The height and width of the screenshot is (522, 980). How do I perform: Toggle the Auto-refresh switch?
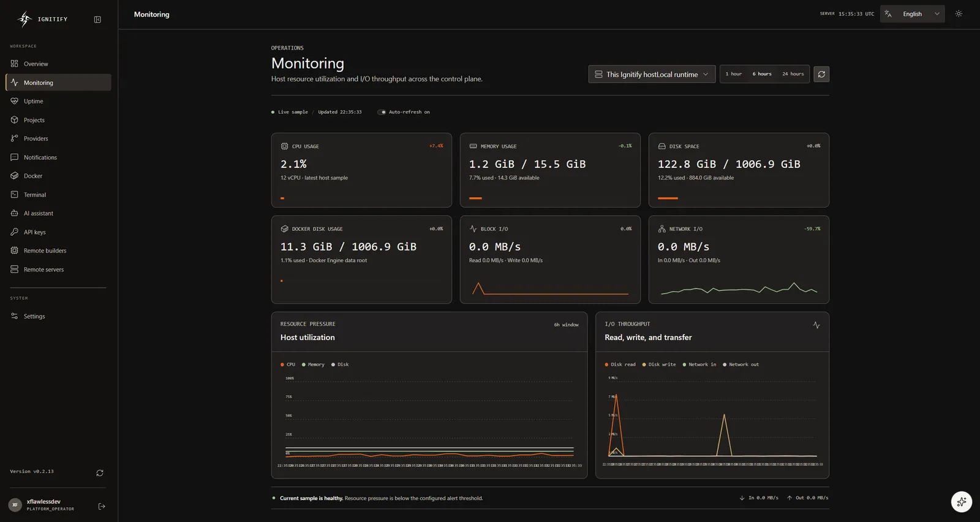382,112
